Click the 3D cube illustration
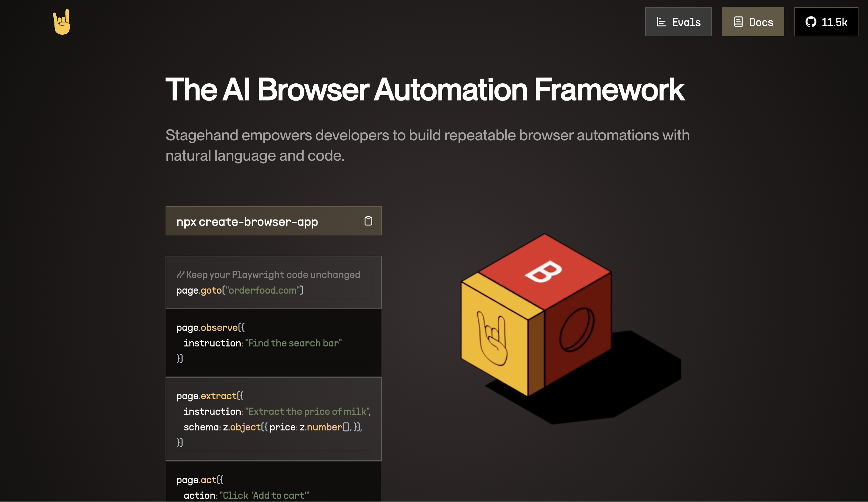Viewport: 868px width, 502px height. coord(571,329)
